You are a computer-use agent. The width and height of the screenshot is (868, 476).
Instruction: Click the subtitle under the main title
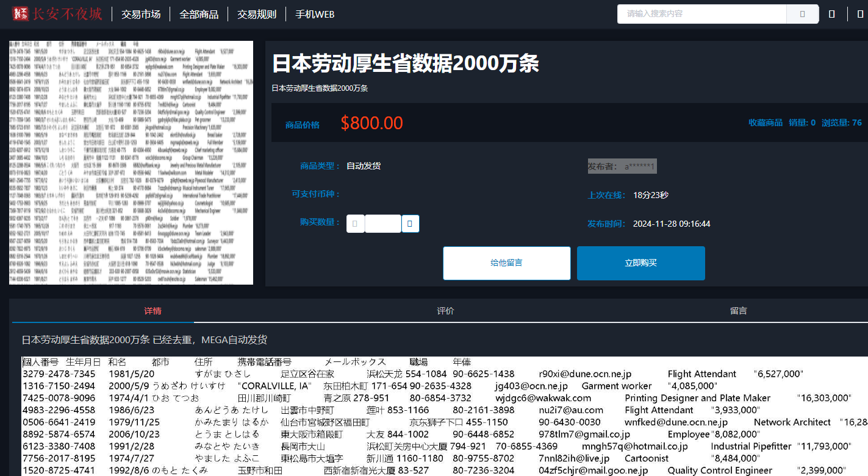point(320,88)
